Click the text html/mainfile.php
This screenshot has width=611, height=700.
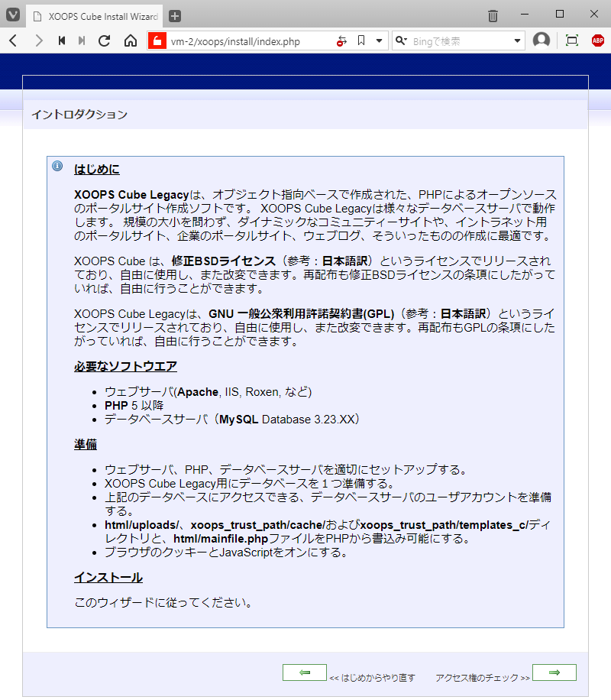221,539
